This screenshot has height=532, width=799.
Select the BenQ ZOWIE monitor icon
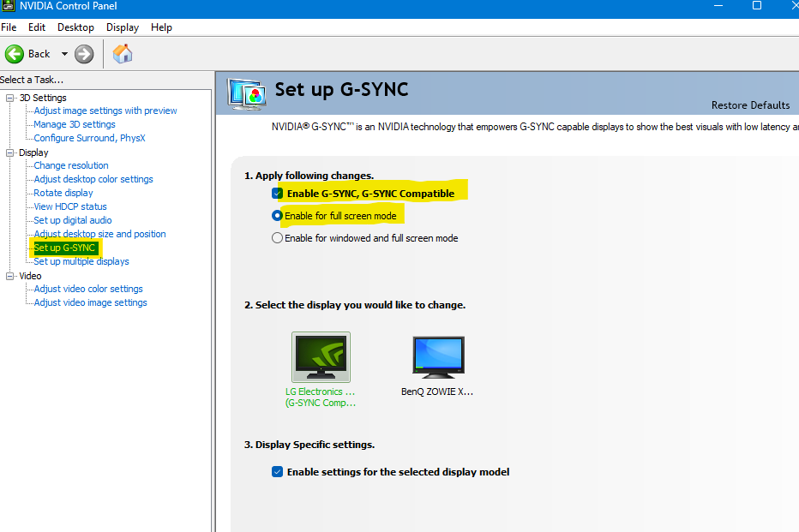[438, 357]
